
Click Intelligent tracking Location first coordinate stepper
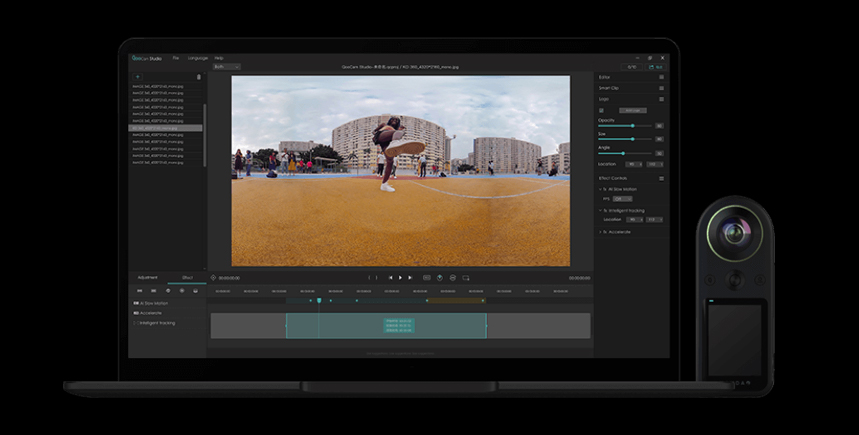(x=634, y=220)
